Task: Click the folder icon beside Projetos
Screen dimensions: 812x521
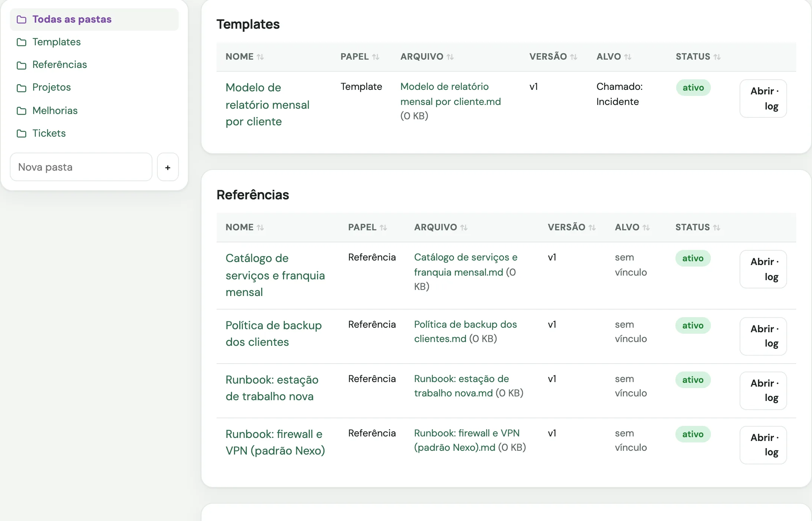Action: (x=22, y=88)
